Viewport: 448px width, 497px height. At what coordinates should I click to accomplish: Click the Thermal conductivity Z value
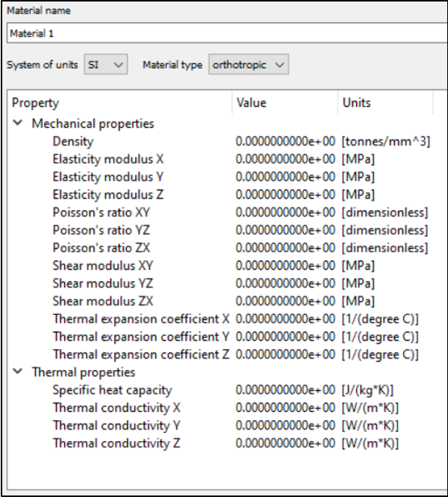pyautogui.click(x=285, y=443)
